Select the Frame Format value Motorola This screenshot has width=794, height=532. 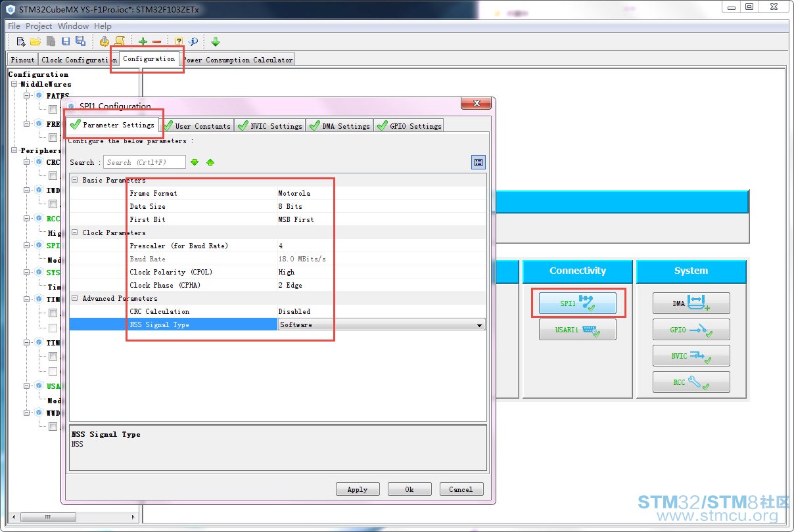294,193
